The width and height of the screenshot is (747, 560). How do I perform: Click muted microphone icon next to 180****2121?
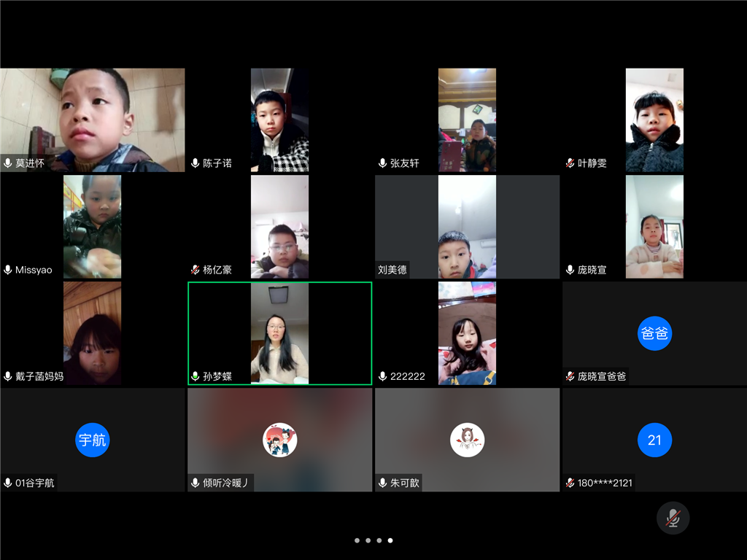point(570,483)
